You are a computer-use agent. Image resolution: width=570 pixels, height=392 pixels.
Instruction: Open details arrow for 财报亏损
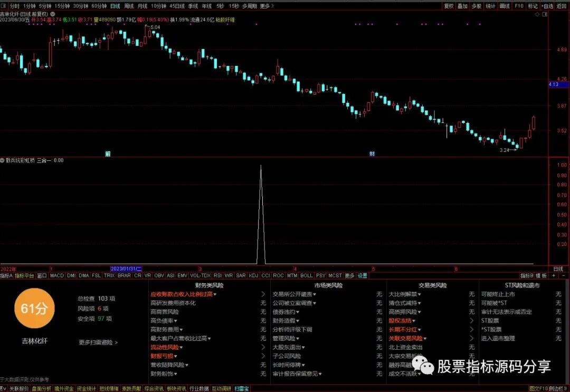coord(263,356)
